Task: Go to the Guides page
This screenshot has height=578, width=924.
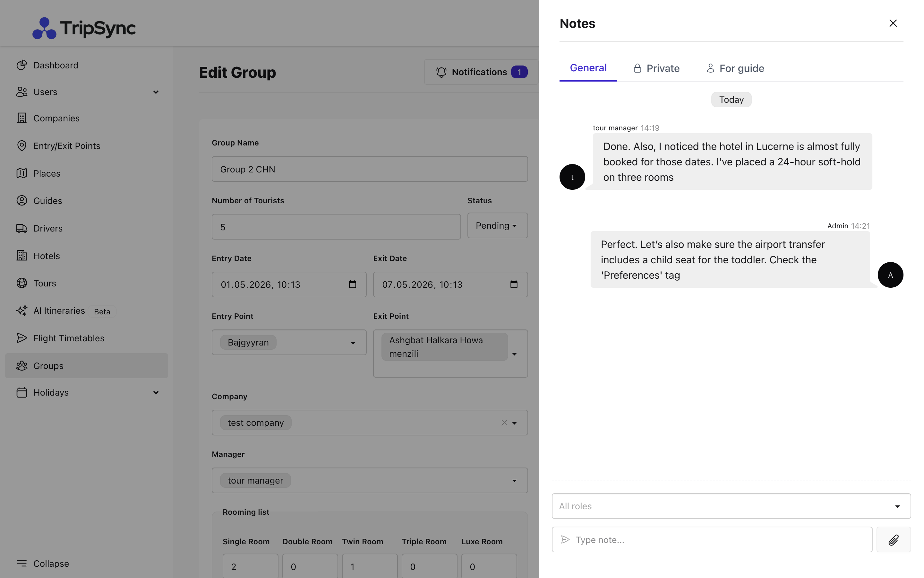Action: [x=86, y=201]
